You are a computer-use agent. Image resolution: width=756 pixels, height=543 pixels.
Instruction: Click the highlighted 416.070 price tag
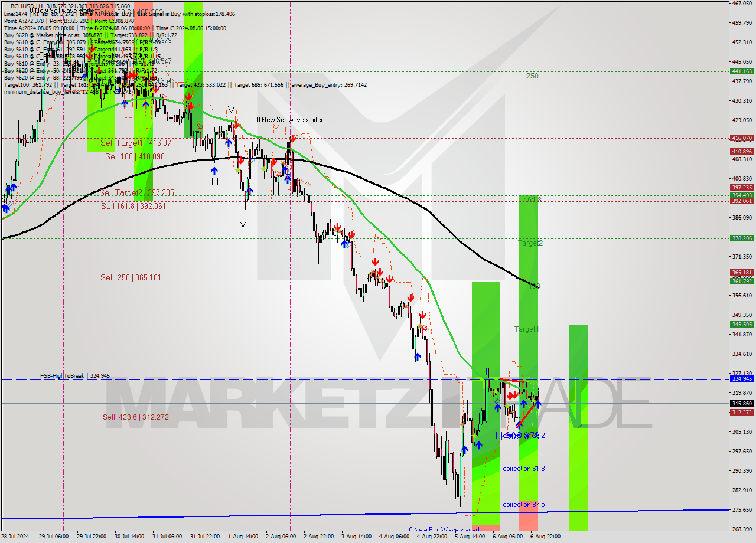coord(742,138)
